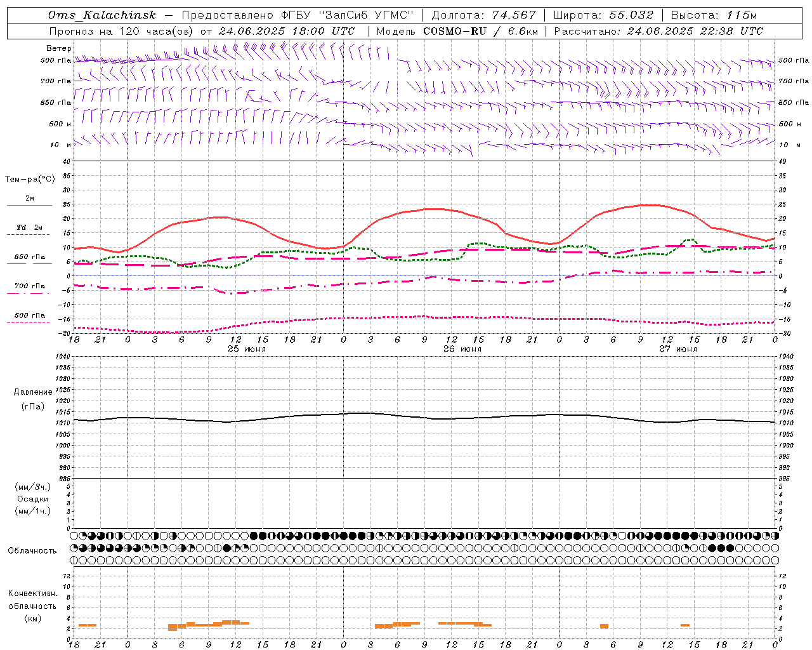Click the (гПа) pressure unit label
The width and height of the screenshot is (812, 650).
(33, 407)
